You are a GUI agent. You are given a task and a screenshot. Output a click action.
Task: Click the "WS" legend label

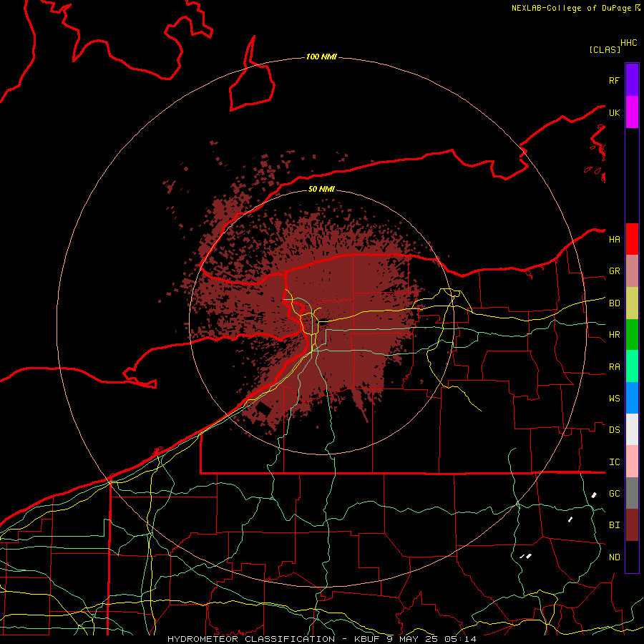pos(614,399)
